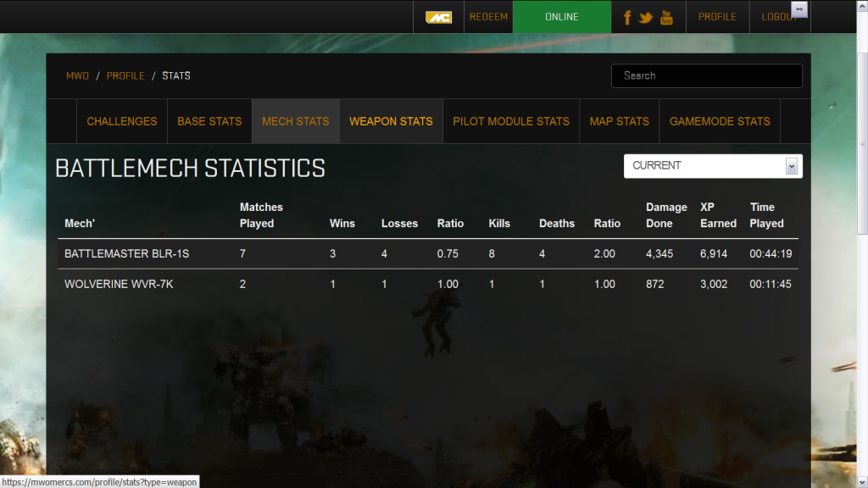The width and height of the screenshot is (868, 488).
Task: Click the page vertical scrollbar thumb
Action: coord(862,144)
